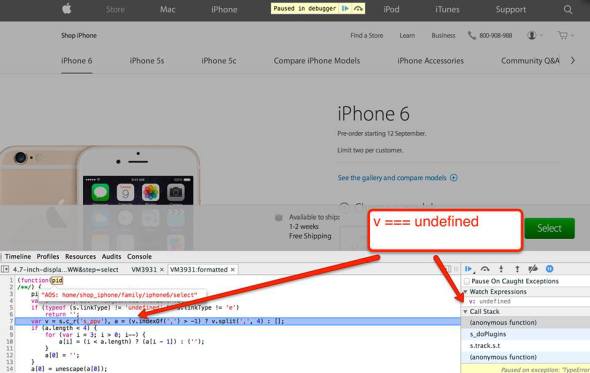Click the phone icon beside 800-908-988
Viewport: 590px width, 373px height.
(x=471, y=35)
